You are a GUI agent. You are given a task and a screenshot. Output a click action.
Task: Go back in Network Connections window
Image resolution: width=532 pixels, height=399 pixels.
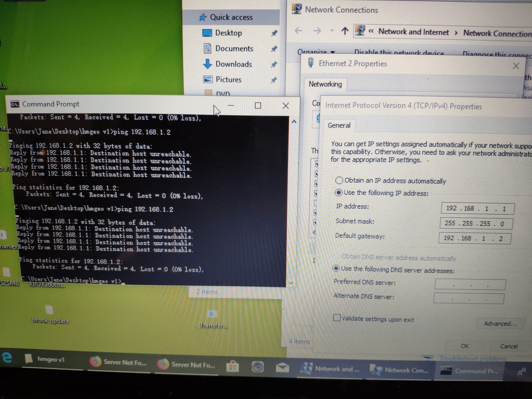[x=298, y=31]
